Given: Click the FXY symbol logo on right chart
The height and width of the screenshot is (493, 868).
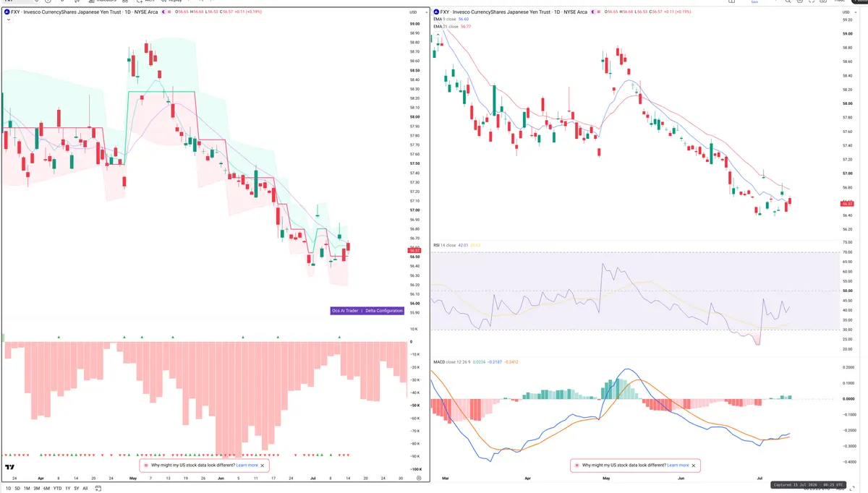Looking at the screenshot, I should [x=436, y=12].
